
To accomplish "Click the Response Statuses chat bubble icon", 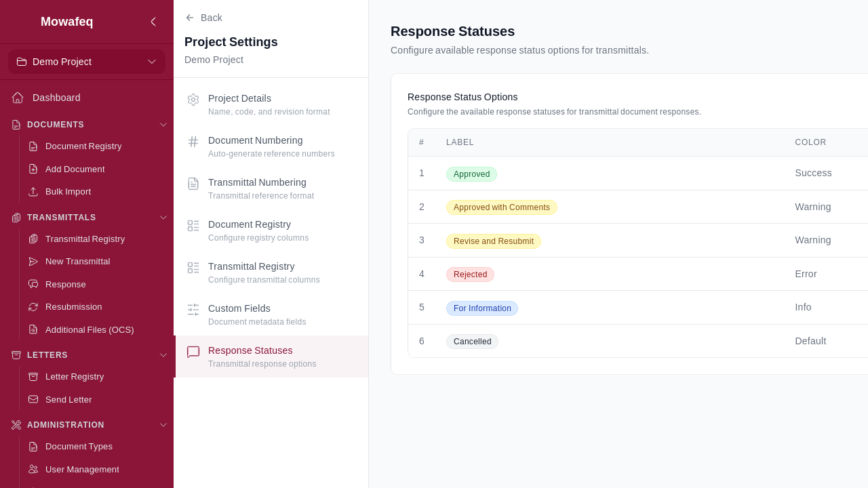I will [x=193, y=352].
